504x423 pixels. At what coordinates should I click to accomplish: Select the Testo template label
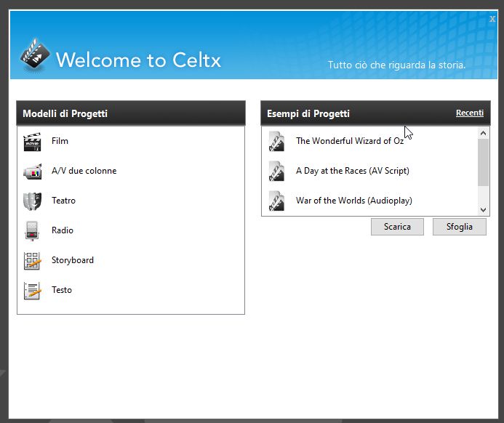coord(62,290)
